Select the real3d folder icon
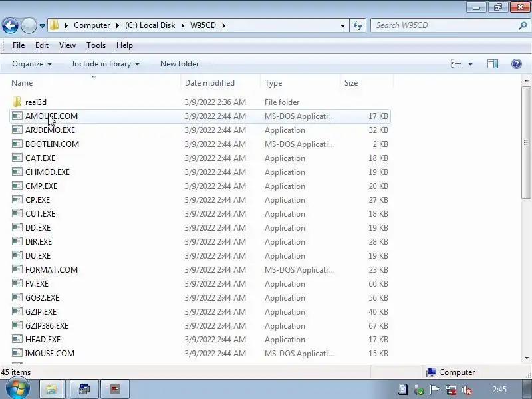 point(17,102)
